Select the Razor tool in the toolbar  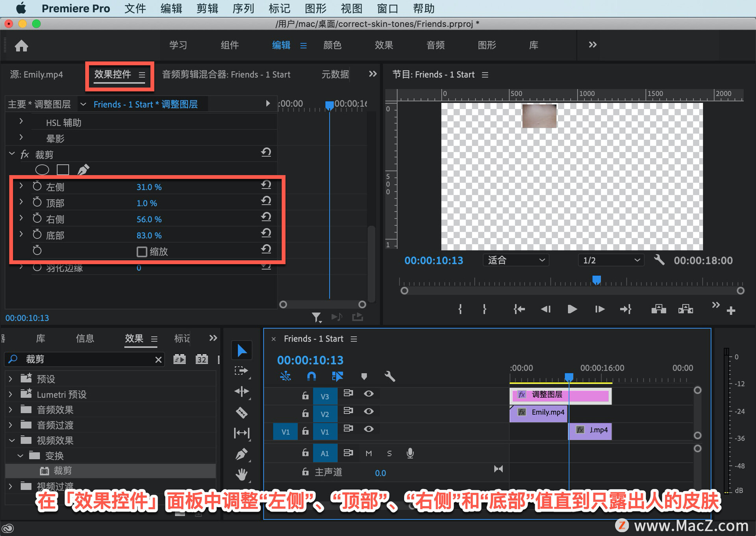[241, 412]
